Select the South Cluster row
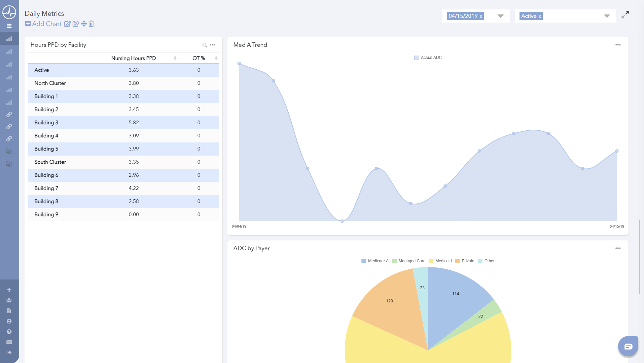Image resolution: width=644 pixels, height=363 pixels. point(123,162)
